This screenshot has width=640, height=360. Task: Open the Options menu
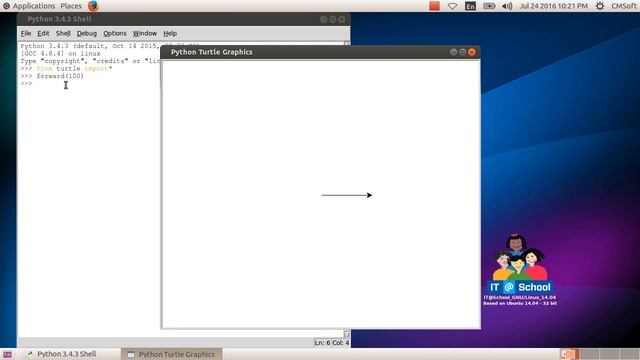115,33
